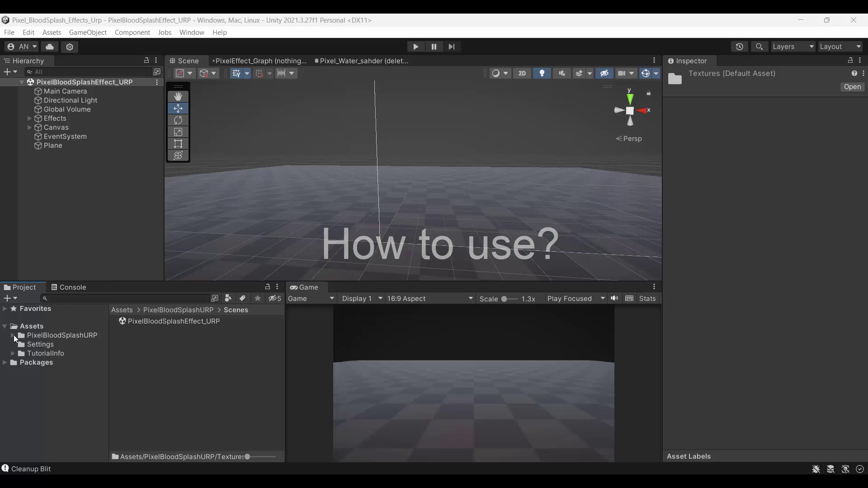Click the debugger bug icon in status bar
The image size is (868, 488).
(x=816, y=469)
